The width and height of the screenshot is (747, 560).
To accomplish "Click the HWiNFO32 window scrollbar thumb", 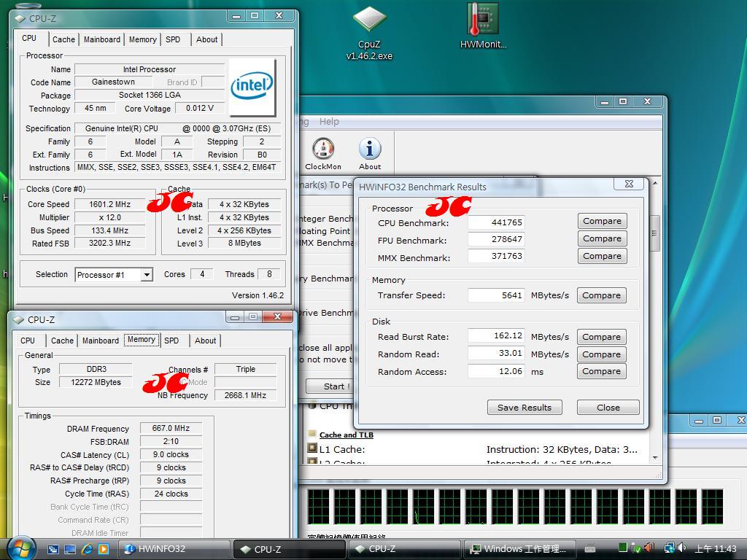I will pyautogui.click(x=655, y=233).
